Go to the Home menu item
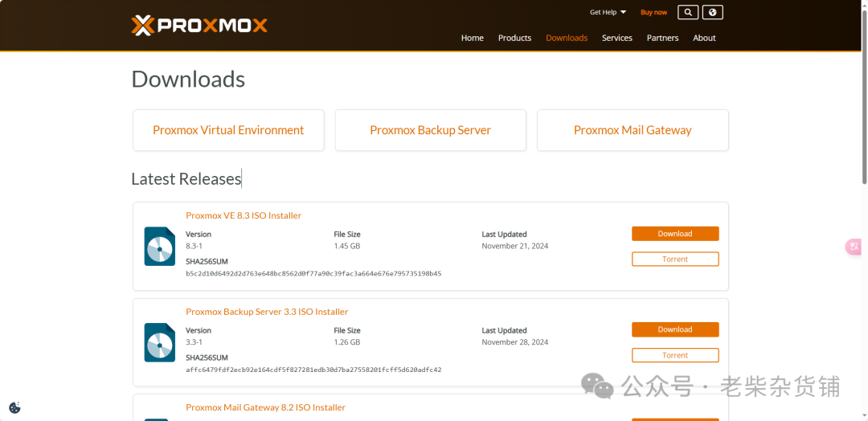Screen dimensions: 868x421 pos(473,38)
